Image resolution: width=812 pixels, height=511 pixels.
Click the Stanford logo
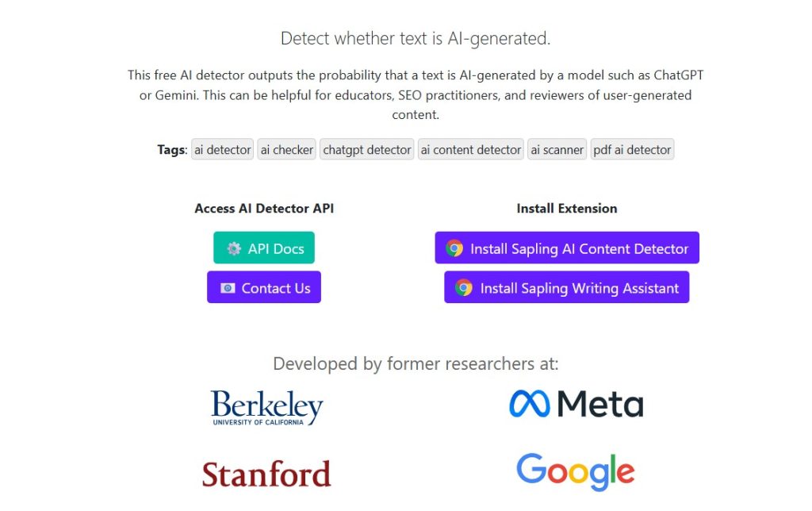[x=266, y=474]
